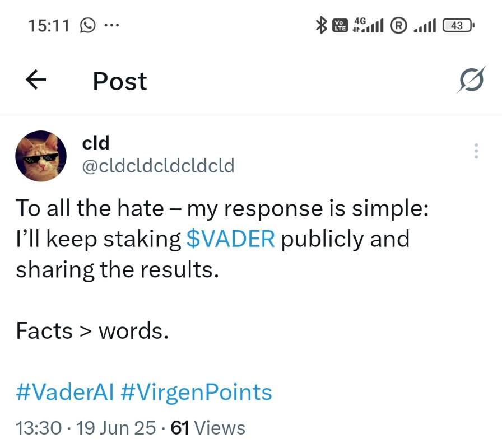Open the post's three-dot options menu
502x448 pixels.
coord(476,151)
